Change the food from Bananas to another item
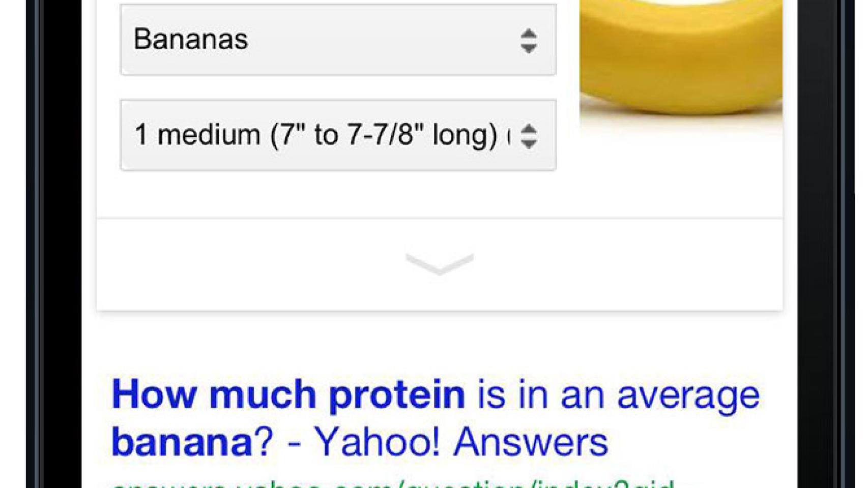Image resolution: width=868 pixels, height=488 pixels. click(x=336, y=41)
